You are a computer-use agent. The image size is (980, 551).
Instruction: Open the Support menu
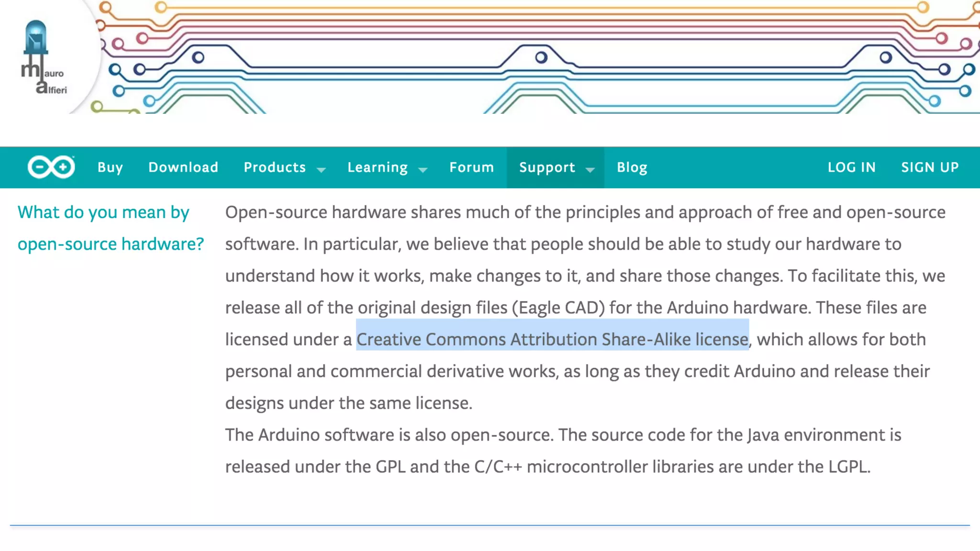[547, 167]
